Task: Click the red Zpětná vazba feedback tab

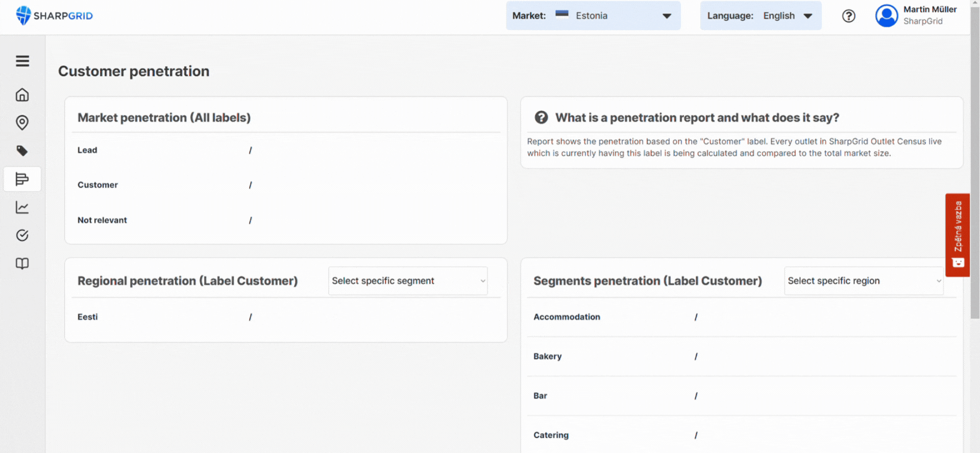Action: pos(958,235)
